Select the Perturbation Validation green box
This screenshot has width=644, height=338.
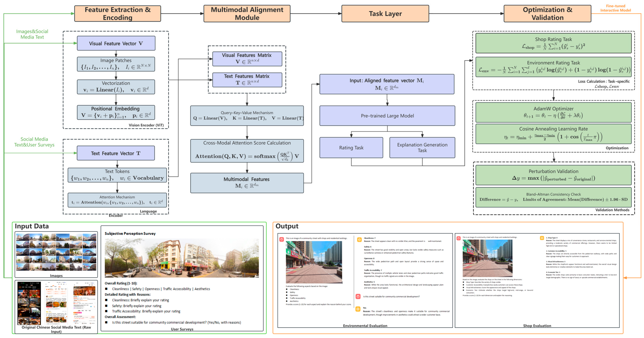click(553, 175)
